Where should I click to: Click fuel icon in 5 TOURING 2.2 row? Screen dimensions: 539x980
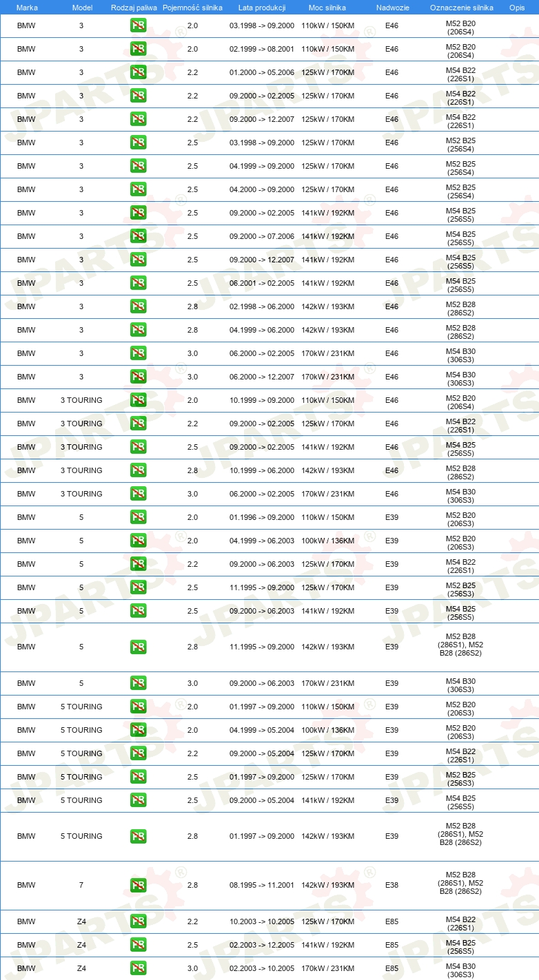138,753
